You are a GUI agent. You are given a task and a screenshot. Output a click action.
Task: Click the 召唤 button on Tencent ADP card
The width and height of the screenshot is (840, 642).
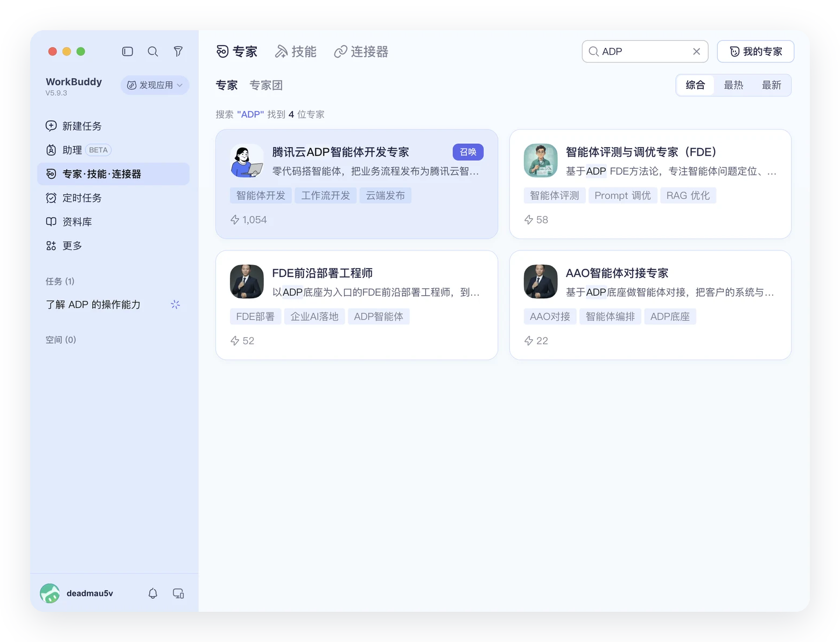tap(468, 152)
